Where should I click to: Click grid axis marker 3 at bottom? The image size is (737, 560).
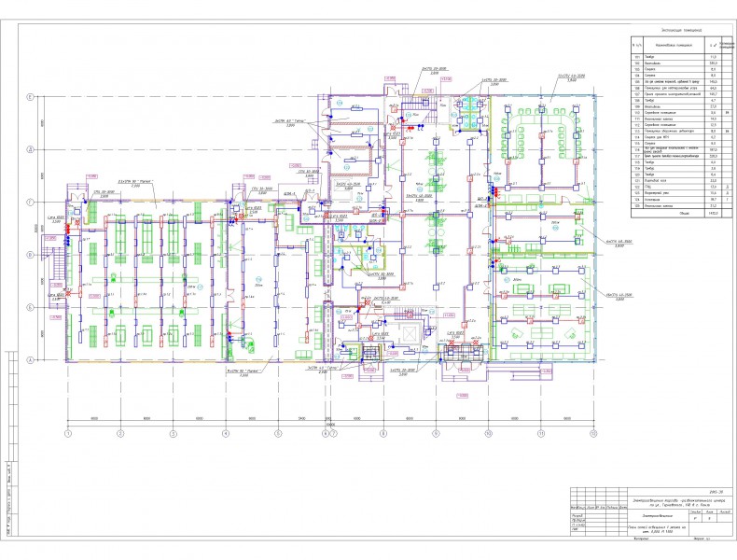pos(174,433)
